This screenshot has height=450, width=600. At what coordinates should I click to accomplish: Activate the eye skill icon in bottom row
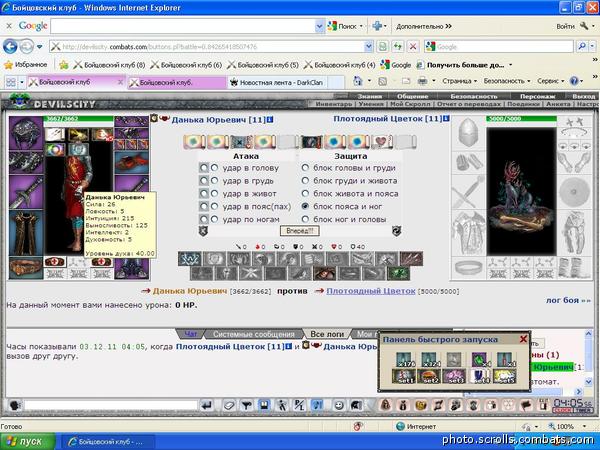pos(324,274)
